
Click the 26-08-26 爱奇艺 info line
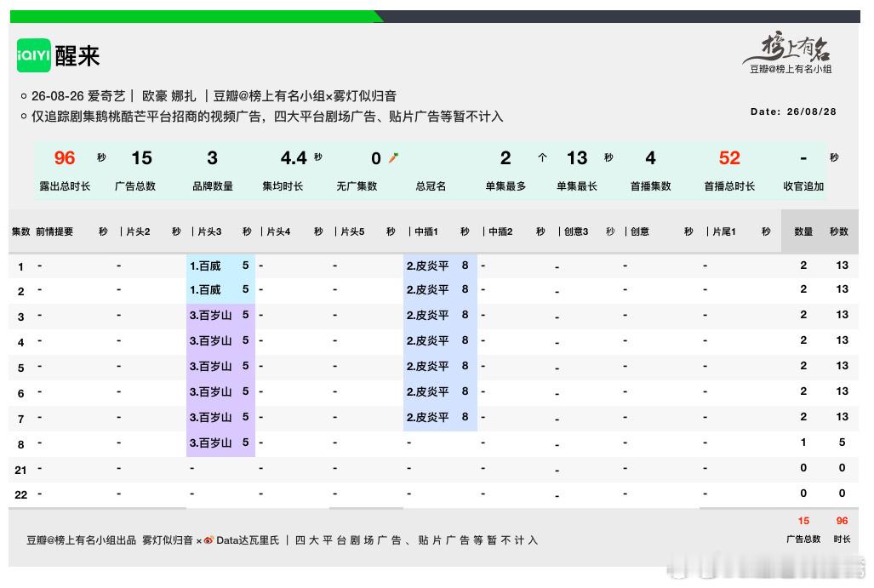[x=214, y=96]
